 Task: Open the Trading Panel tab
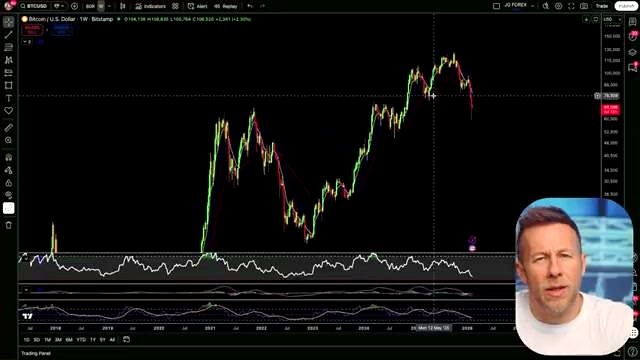pyautogui.click(x=36, y=353)
